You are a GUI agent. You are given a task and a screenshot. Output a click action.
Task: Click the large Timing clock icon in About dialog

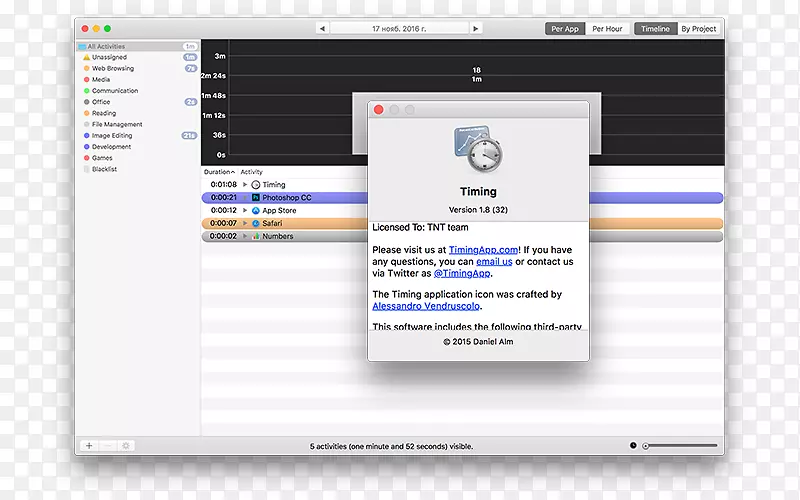(478, 149)
